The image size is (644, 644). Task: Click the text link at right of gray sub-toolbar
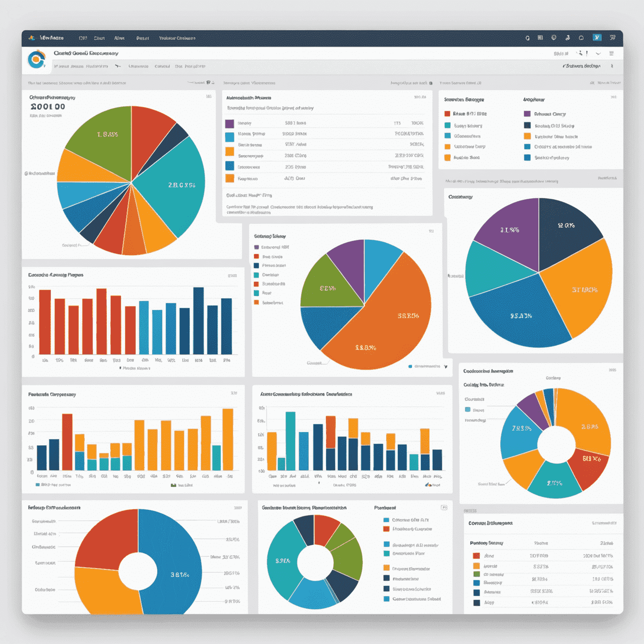tap(582, 66)
